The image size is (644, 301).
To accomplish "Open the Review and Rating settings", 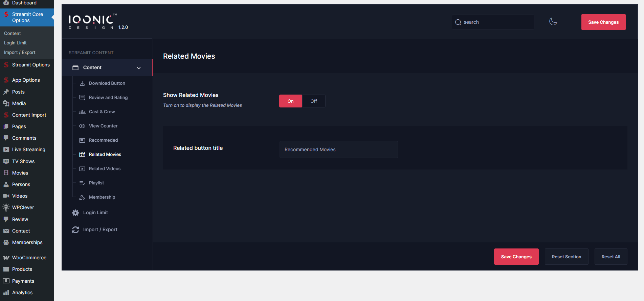I will click(x=108, y=98).
